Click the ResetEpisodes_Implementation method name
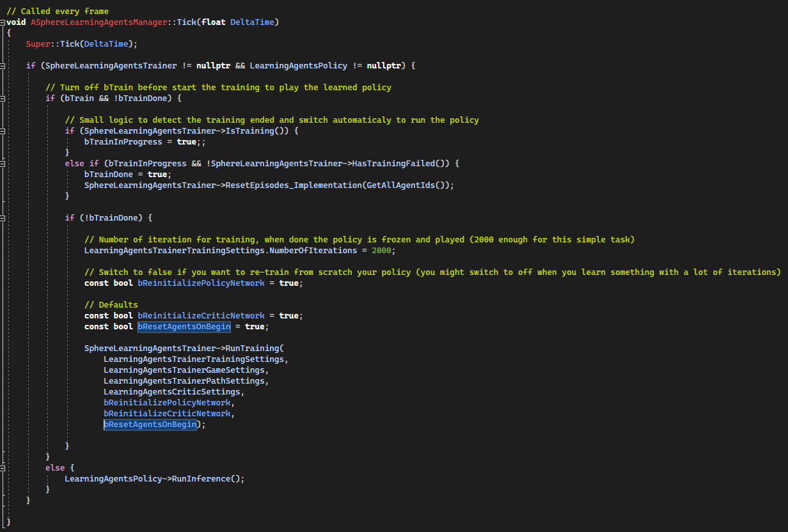This screenshot has height=532, width=788. coord(294,185)
